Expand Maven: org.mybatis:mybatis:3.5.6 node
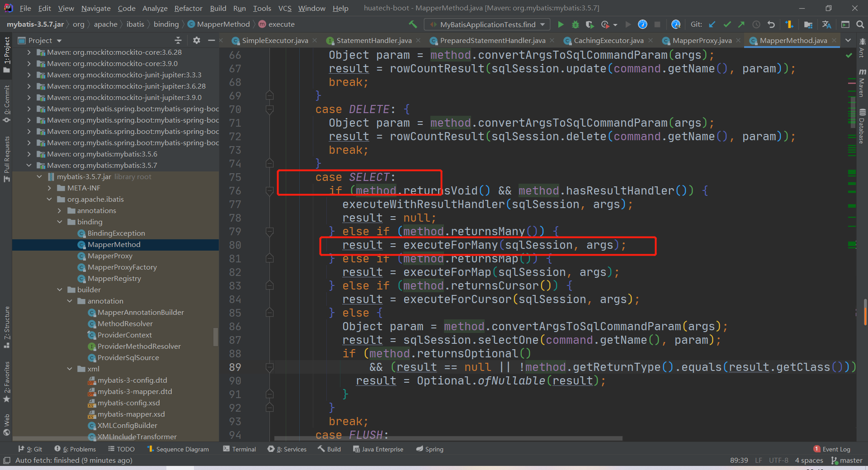Image resolution: width=868 pixels, height=470 pixels. tap(29, 154)
